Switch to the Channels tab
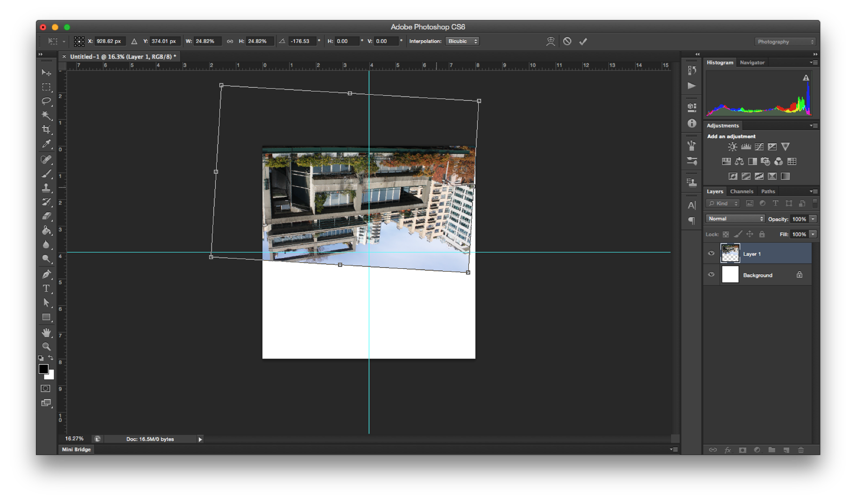The height and width of the screenshot is (504, 856). 742,191
